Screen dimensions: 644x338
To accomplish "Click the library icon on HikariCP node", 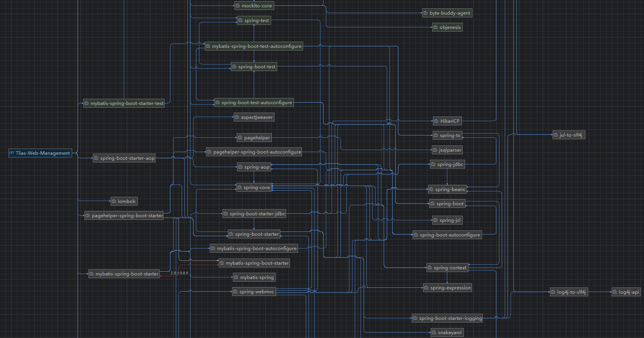I will click(437, 121).
